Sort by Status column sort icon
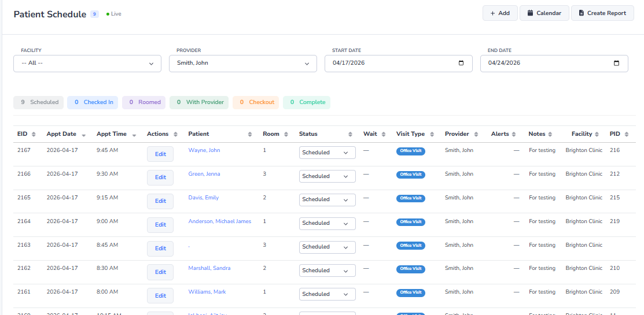Screen dimensions: 644x315 [351, 134]
